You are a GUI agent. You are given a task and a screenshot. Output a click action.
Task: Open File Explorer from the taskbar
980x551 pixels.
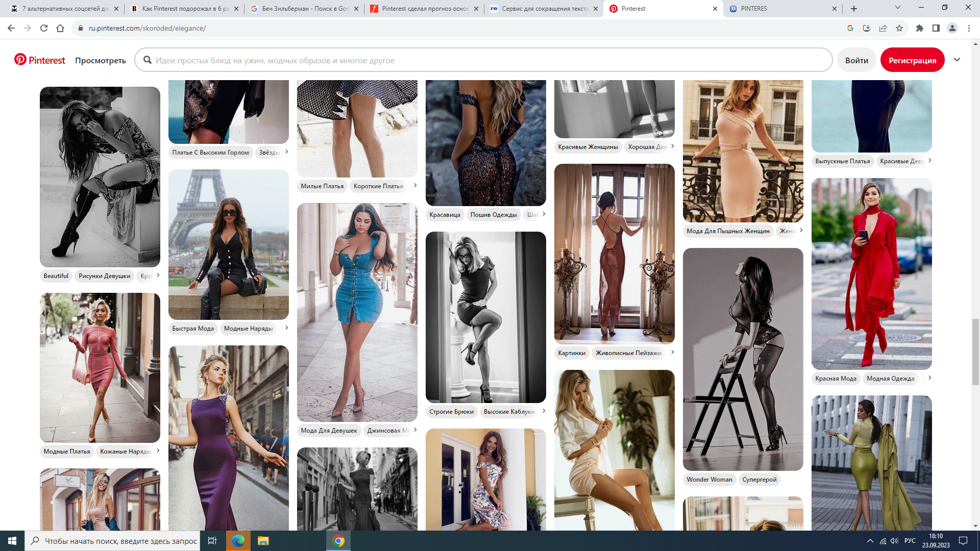(263, 541)
